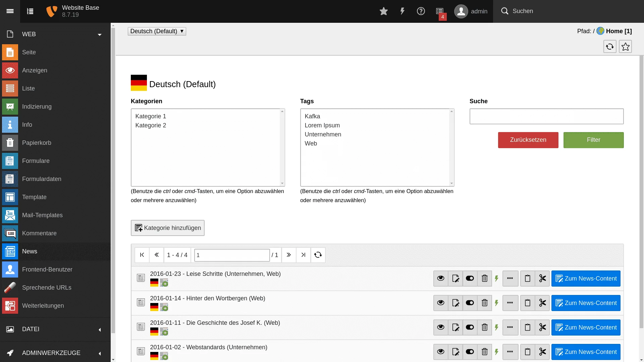Open the admin user menu

(471, 11)
